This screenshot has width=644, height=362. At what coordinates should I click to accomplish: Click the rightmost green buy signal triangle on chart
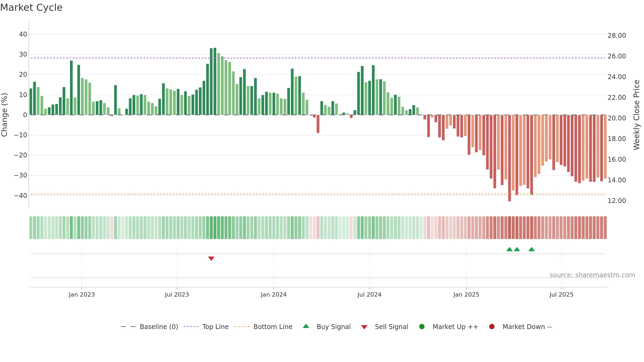pos(532,249)
